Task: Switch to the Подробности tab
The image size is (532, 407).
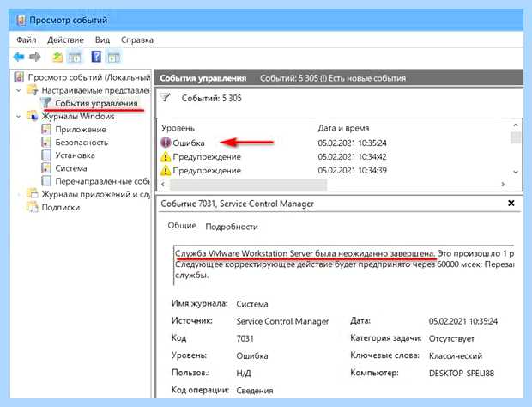Action: 232,227
